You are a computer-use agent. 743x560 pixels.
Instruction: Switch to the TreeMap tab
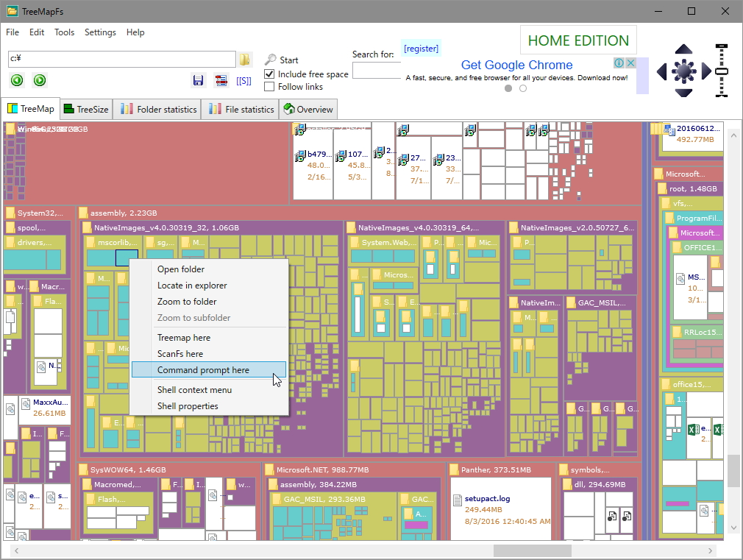pos(31,109)
